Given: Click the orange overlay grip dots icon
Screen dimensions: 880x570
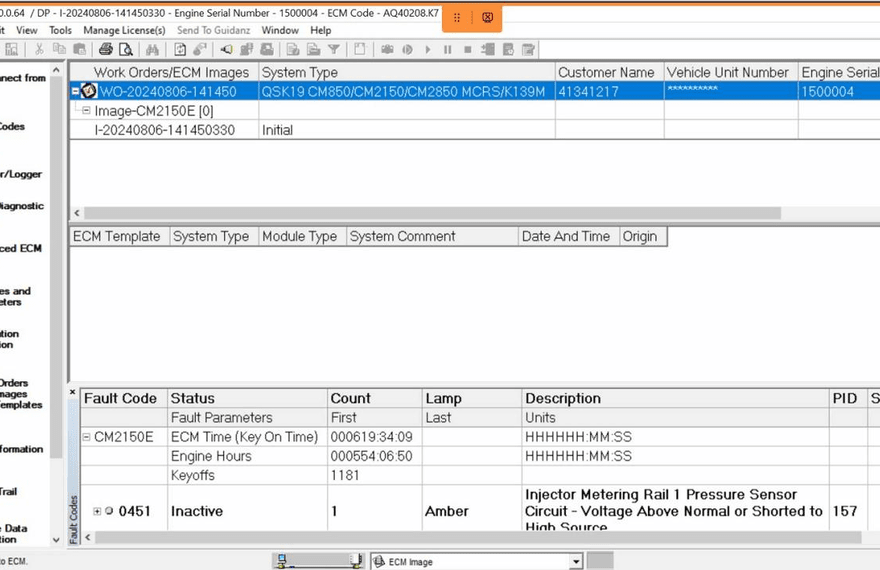Looking at the screenshot, I should pos(457,18).
